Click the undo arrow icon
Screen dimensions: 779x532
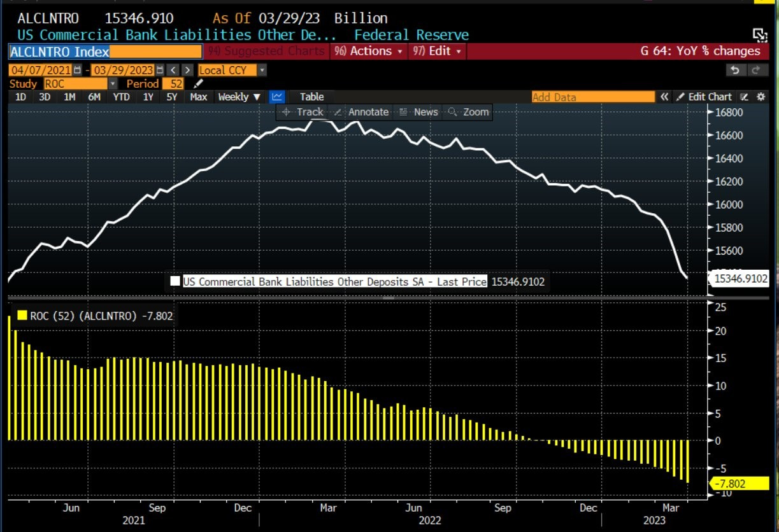[x=735, y=70]
